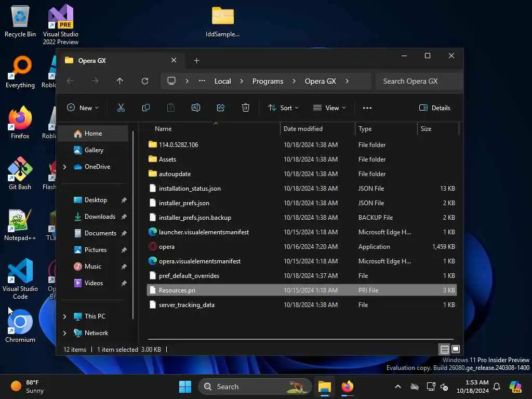The width and height of the screenshot is (532, 399).
Task: Switch to details list view icon in status bar
Action: coord(445,349)
